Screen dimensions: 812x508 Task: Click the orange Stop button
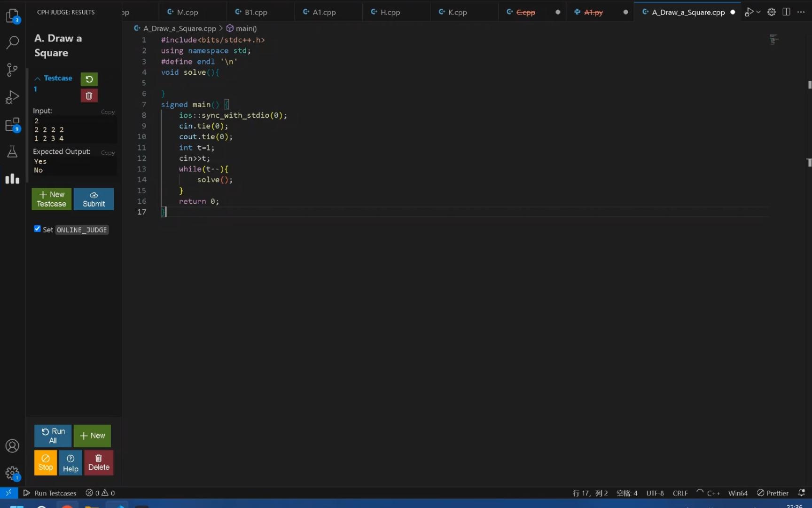[46, 463]
